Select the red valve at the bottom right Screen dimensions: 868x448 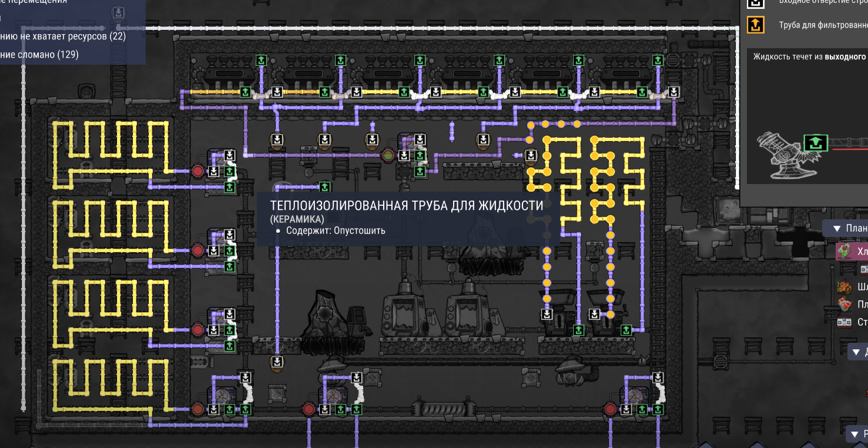[610, 409]
